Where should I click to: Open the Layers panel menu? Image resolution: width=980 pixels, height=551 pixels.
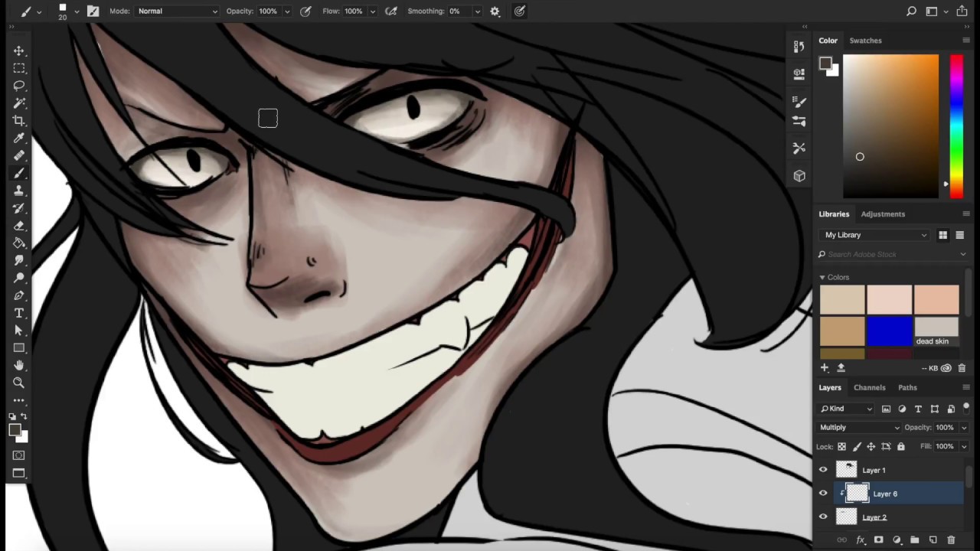coord(966,387)
